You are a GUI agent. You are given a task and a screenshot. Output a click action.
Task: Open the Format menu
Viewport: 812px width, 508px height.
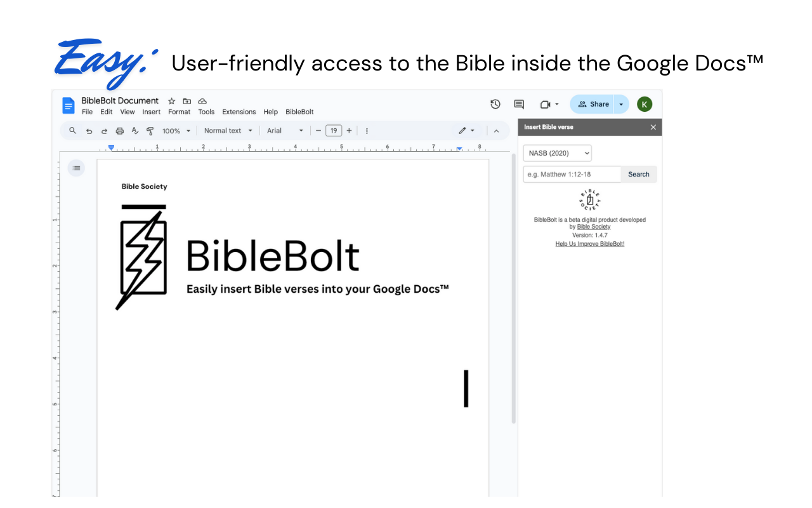(x=180, y=112)
